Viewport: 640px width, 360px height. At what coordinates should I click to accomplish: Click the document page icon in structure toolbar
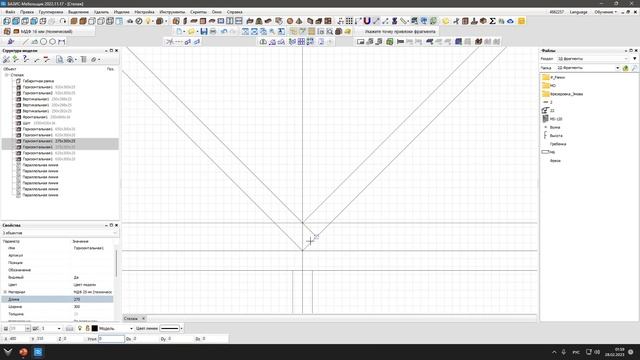(60, 60)
